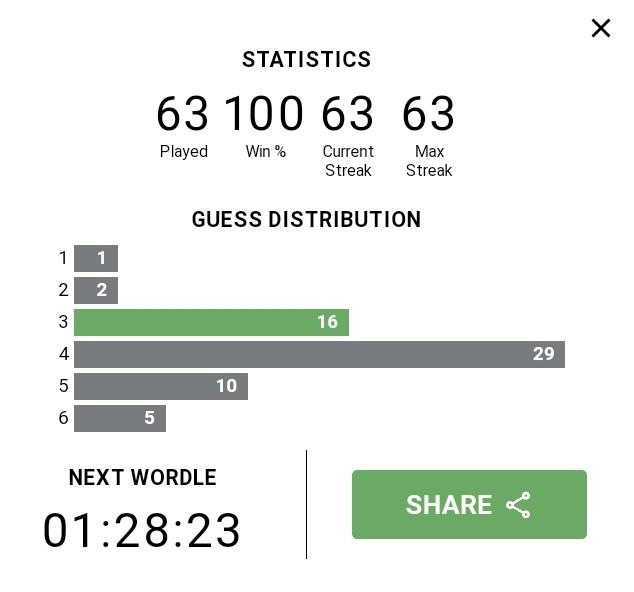Click the Max Streak label text
The image size is (634, 592).
(429, 161)
